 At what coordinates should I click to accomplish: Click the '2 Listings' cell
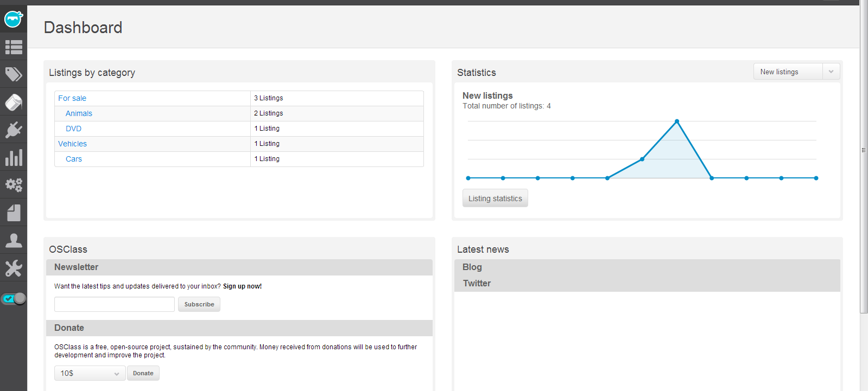337,113
